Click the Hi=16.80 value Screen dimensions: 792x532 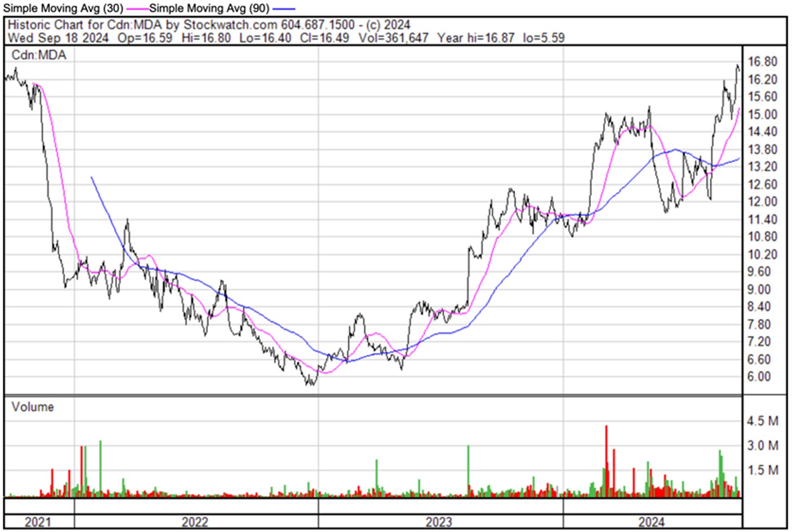(206, 38)
